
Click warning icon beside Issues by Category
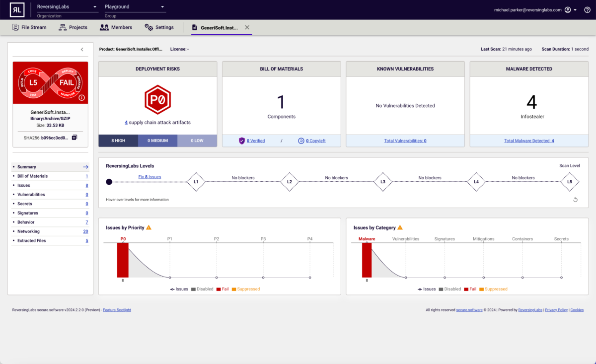click(x=400, y=227)
